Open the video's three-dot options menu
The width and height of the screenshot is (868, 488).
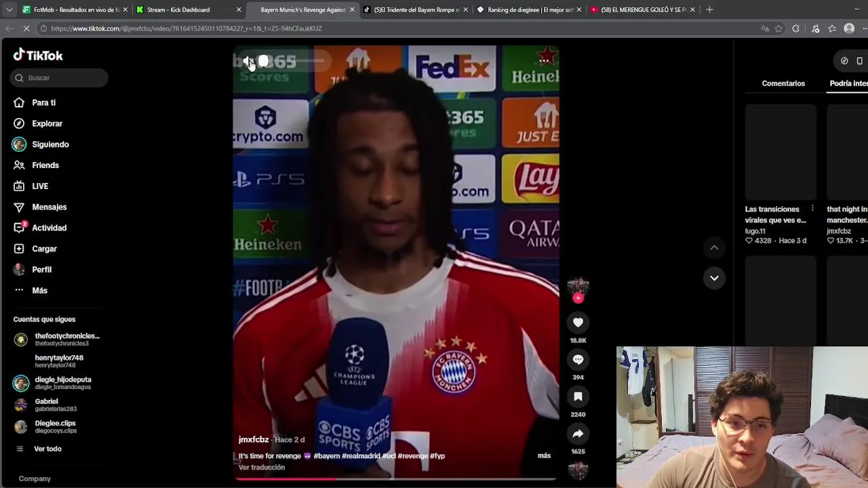(544, 61)
